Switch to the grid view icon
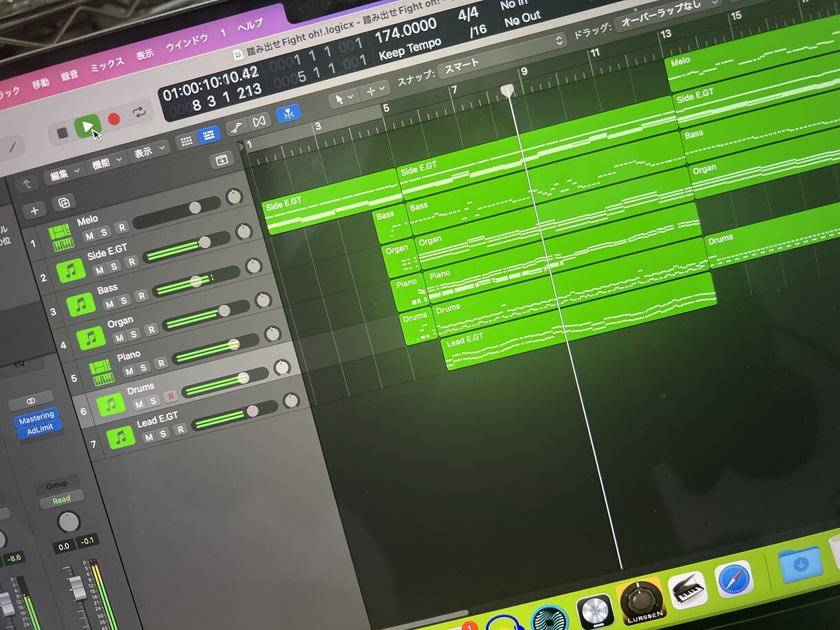 (x=186, y=141)
